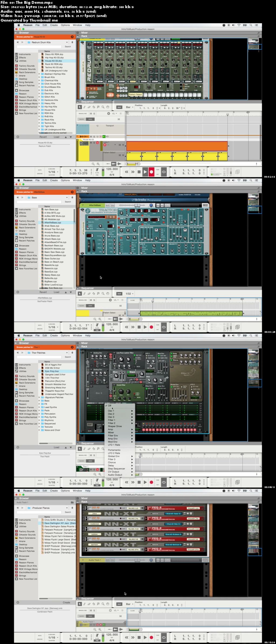Open the Options menu in the Producer Pianos frame
This screenshot has height=644, width=276.
click(x=65, y=491)
